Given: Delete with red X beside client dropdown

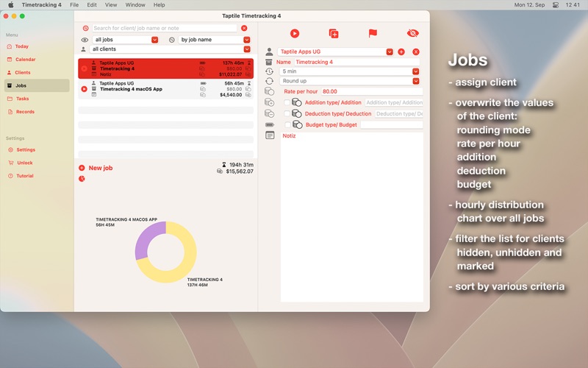Looking at the screenshot, I should 416,52.
